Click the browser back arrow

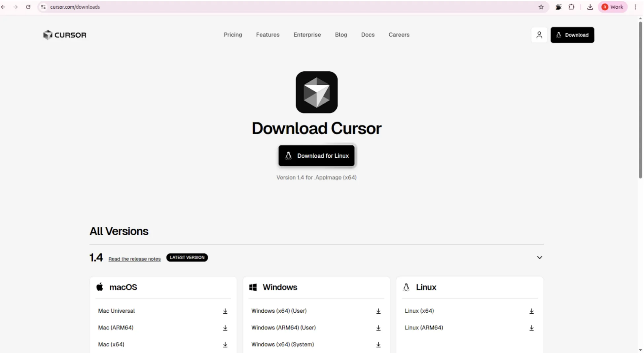[3, 7]
